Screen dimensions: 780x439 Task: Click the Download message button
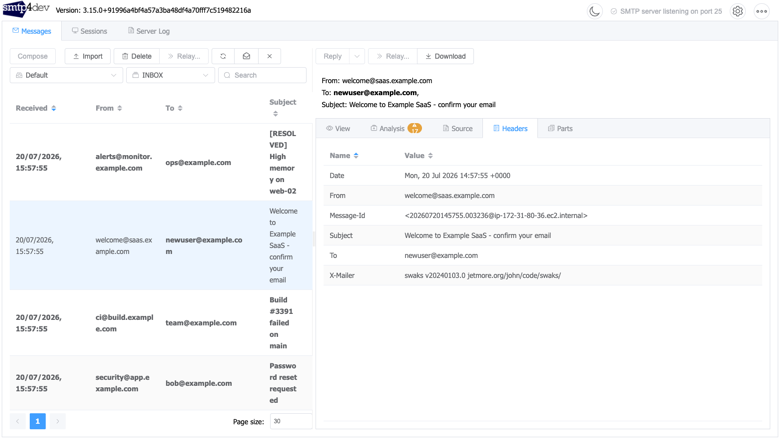click(445, 56)
